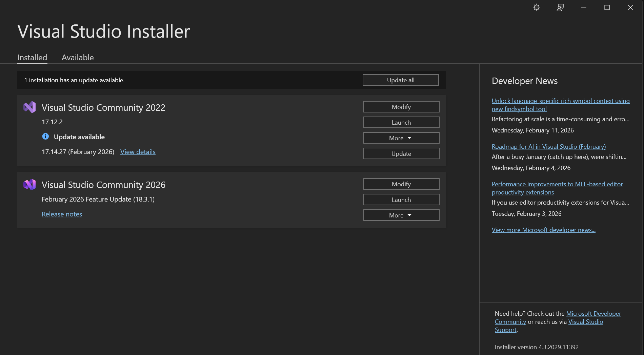Open Roadmap for AI in Visual Studio article
644x355 pixels.
pos(548,146)
